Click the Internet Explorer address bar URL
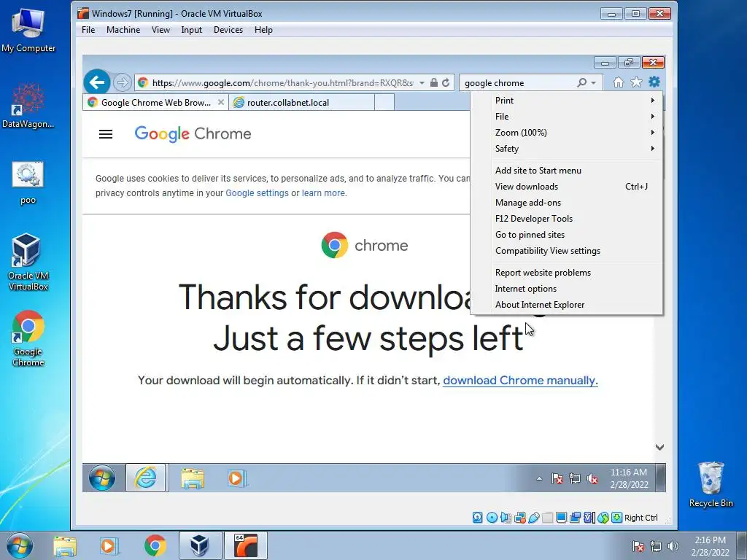Image resolution: width=747 pixels, height=560 pixels. [282, 83]
